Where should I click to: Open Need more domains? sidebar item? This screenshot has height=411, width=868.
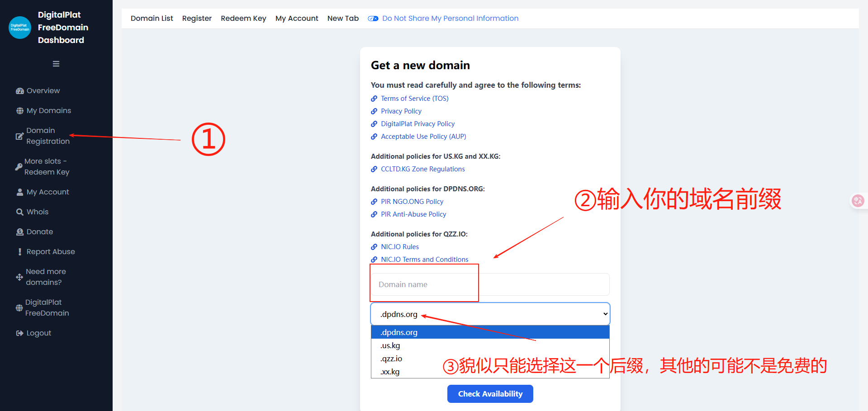tap(41, 277)
